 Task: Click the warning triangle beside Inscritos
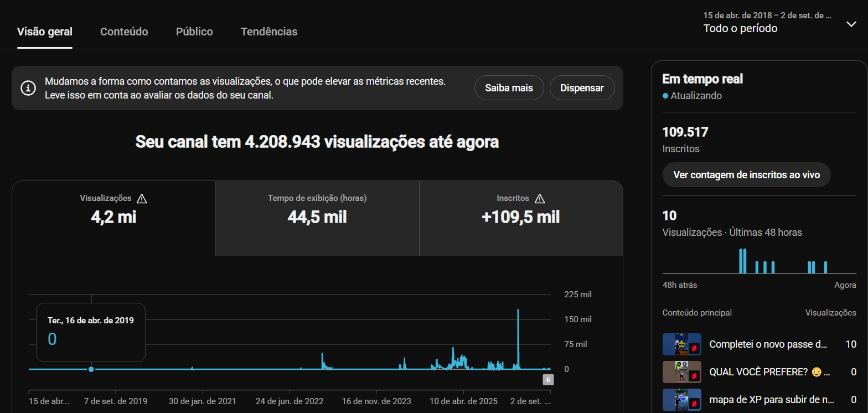(x=540, y=198)
